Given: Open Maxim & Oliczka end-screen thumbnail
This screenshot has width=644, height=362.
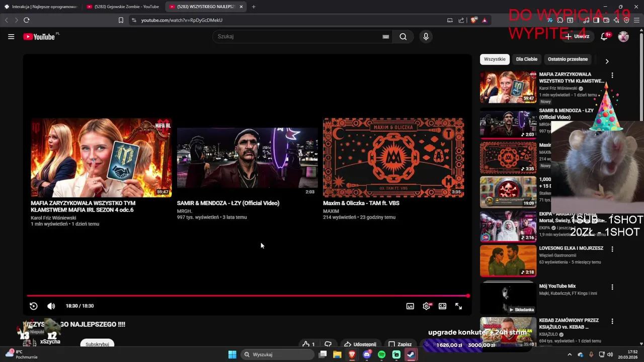Looking at the screenshot, I should (x=393, y=157).
